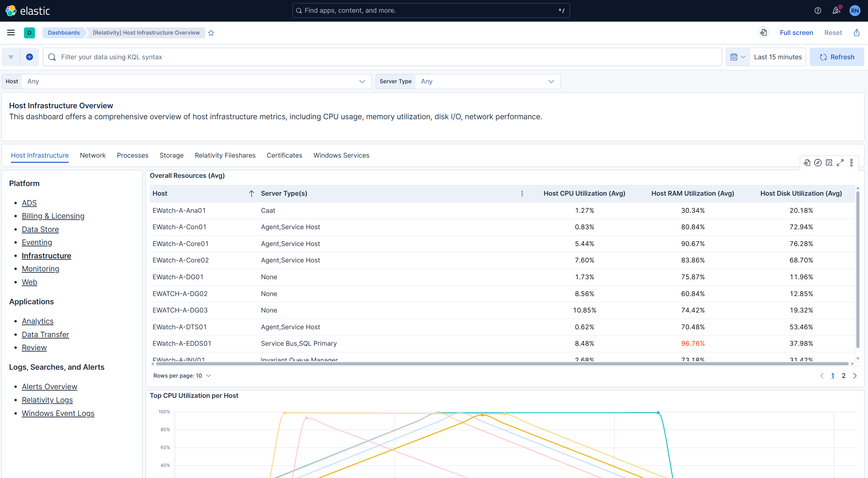Click the global search field
Image resolution: width=868 pixels, height=478 pixels.
point(431,11)
